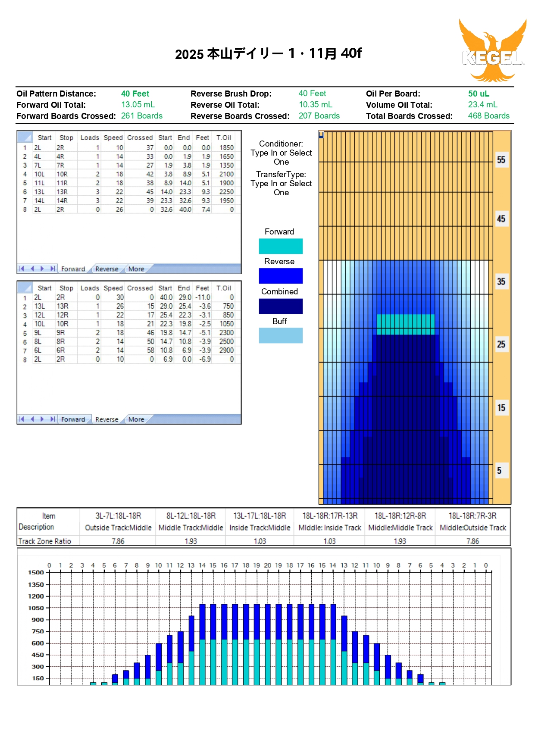535x756 pixels.
Task: Jump to first sheet in upper table navigator
Action: click(22, 269)
